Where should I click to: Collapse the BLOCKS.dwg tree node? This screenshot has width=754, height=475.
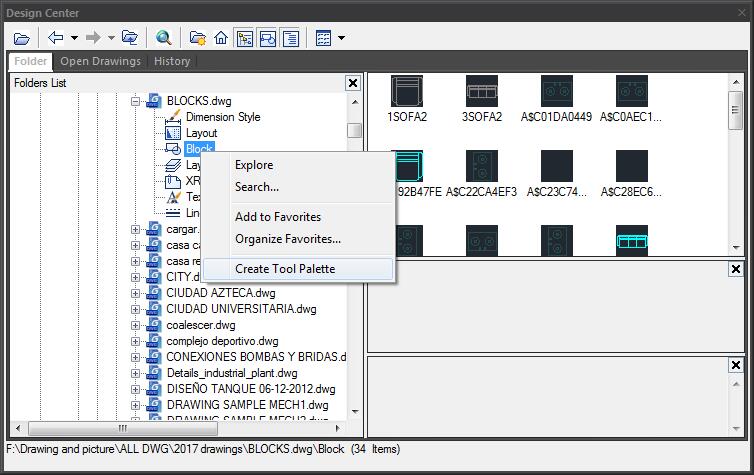click(136, 101)
